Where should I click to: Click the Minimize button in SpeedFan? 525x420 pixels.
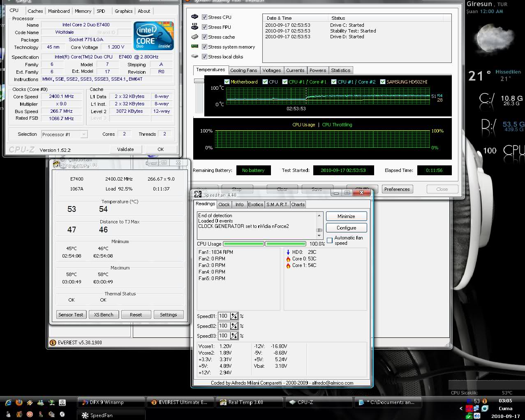pyautogui.click(x=346, y=216)
